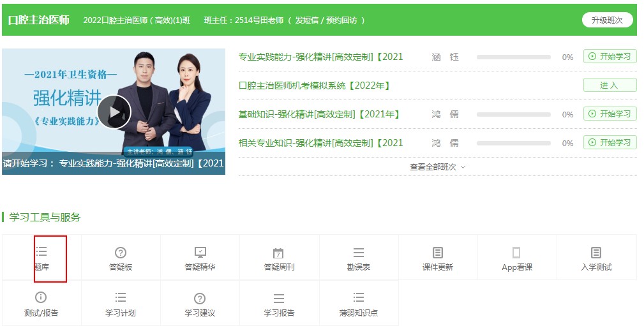Open the 学习计划 list icon
The height and width of the screenshot is (326, 644).
pyautogui.click(x=121, y=298)
